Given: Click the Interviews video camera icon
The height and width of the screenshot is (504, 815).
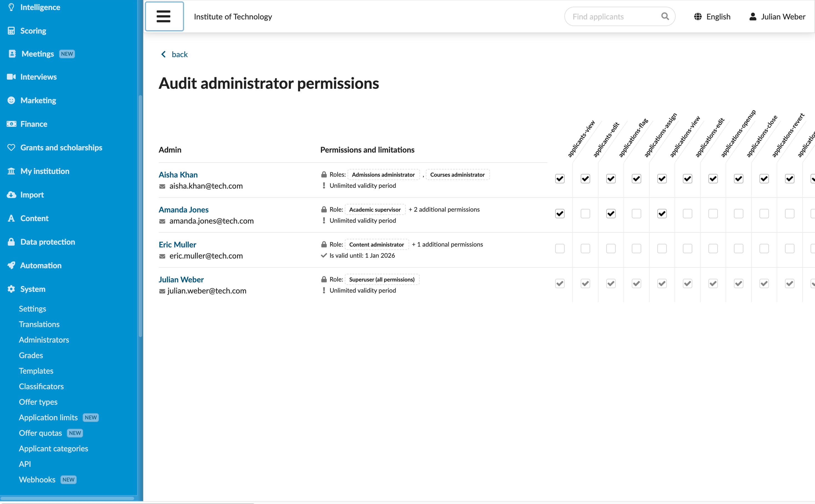Looking at the screenshot, I should (x=11, y=77).
